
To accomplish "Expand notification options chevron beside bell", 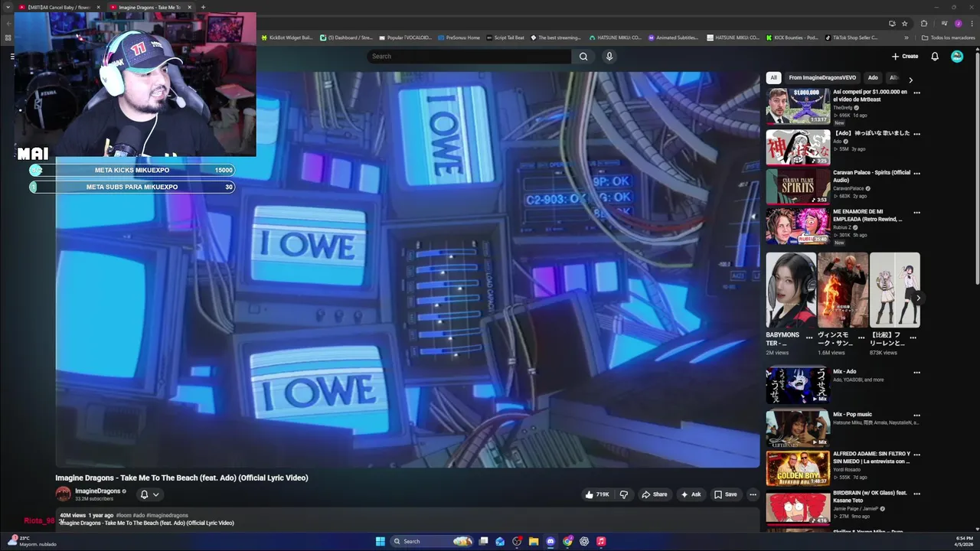I will pos(155,494).
